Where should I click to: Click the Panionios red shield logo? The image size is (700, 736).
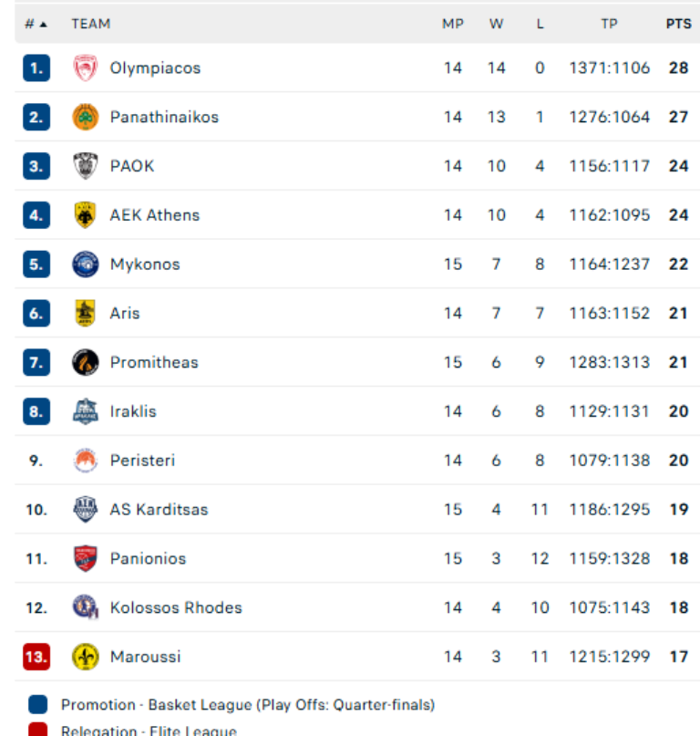pyautogui.click(x=85, y=558)
